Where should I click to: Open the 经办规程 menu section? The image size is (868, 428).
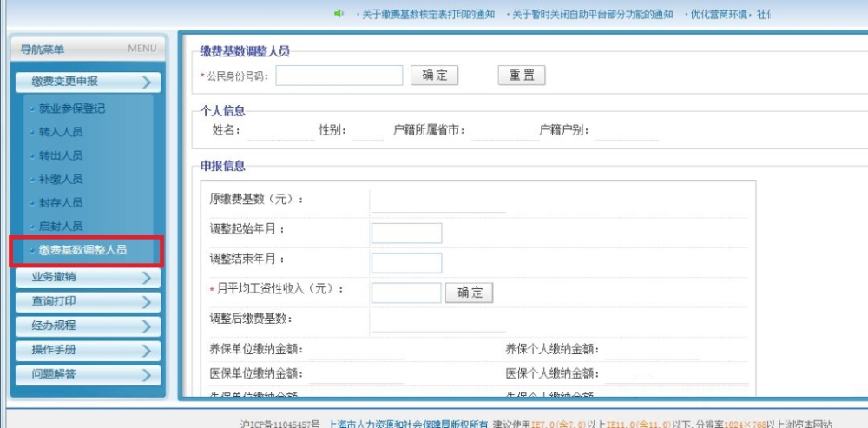88,326
